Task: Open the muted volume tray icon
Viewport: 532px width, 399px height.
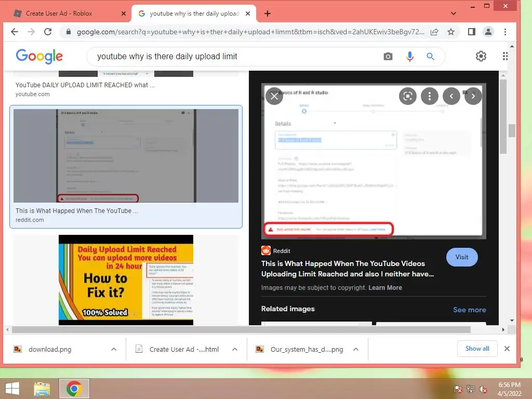Action: [x=483, y=389]
